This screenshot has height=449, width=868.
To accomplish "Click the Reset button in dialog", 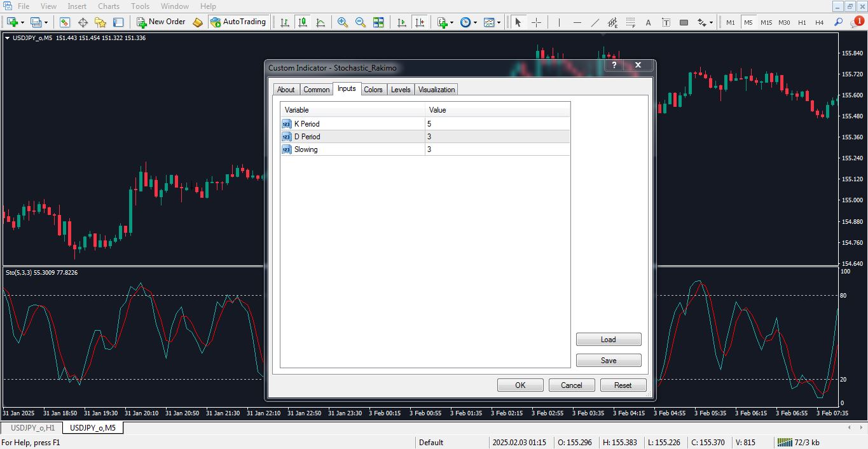I will coord(623,385).
